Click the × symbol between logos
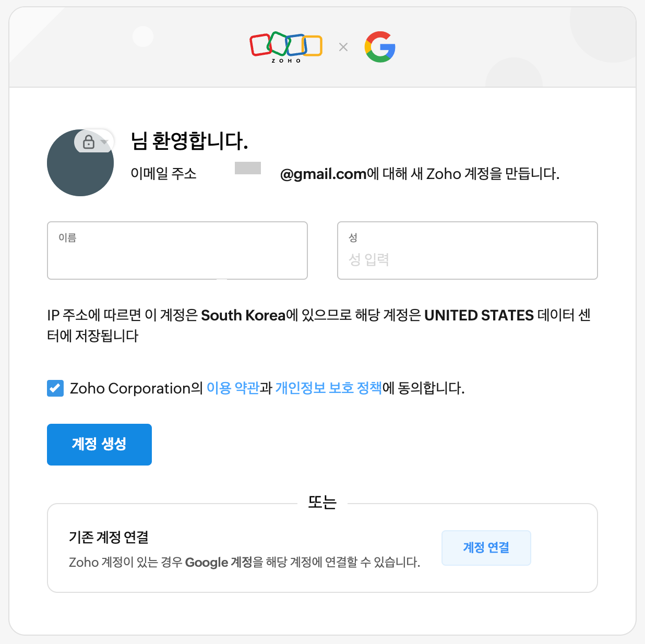645x644 pixels. (x=343, y=47)
